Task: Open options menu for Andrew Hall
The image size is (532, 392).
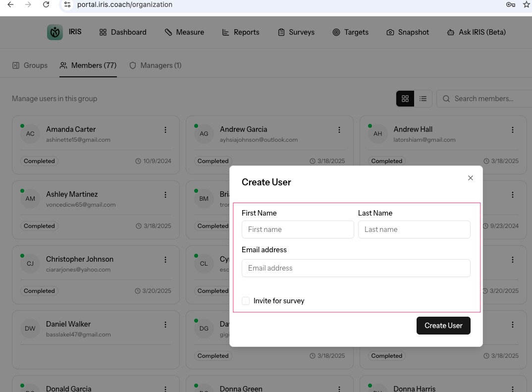Action: 513,130
